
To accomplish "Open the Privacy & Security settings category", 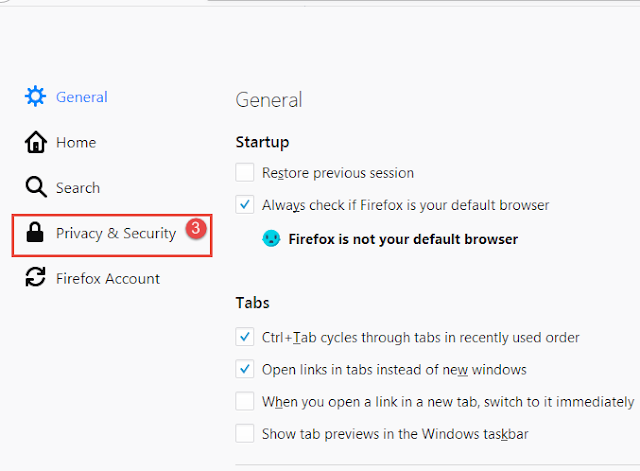I will coord(112,235).
